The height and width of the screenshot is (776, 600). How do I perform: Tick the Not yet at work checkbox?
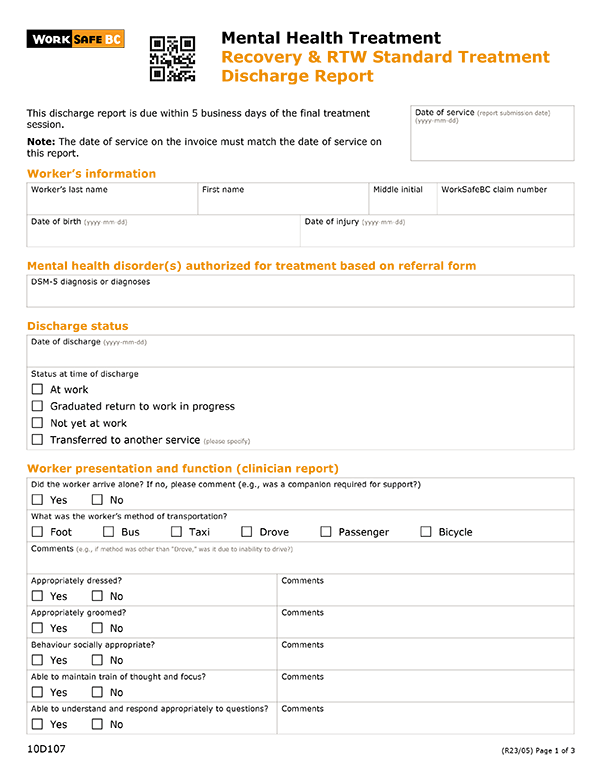(x=37, y=423)
